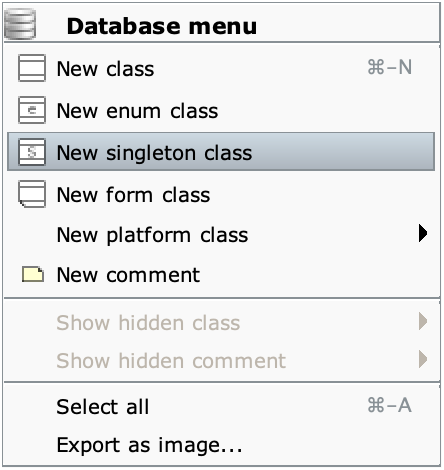The image size is (444, 470).
Task: Expand the Show hidden comment submenu arrow
Action: (x=423, y=359)
